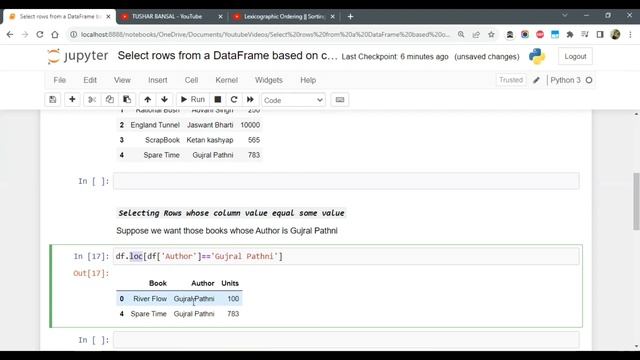Click the Logout button

575,56
